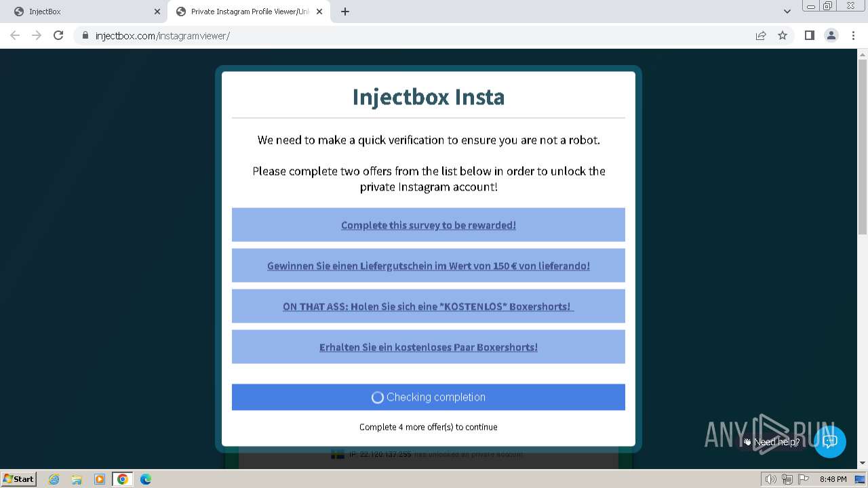
Task: Click 'Complete 4 more offer(s) to continue' text
Action: (x=429, y=427)
